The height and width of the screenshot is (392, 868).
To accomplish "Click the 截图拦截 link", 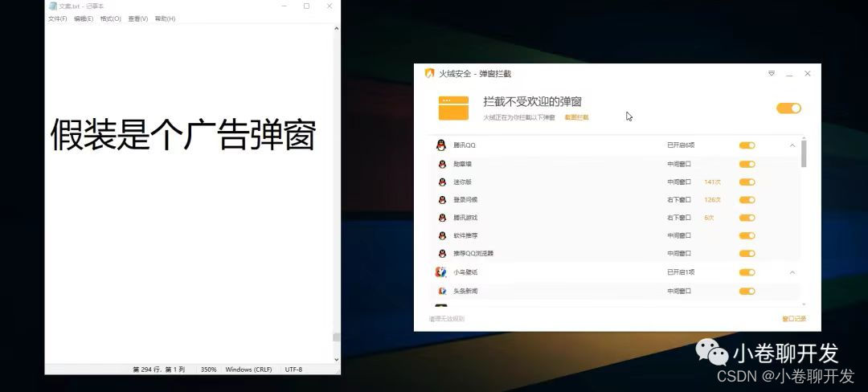I will coord(577,117).
